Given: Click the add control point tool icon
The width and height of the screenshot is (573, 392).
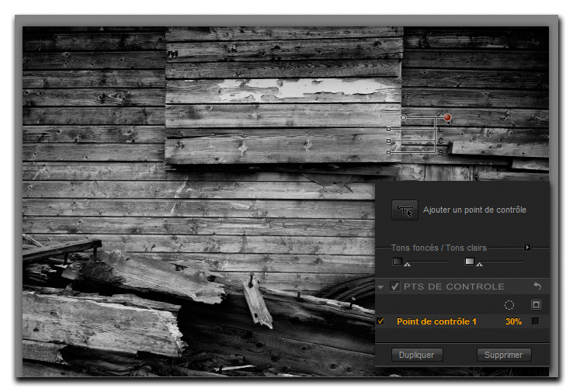Looking at the screenshot, I should coord(405,210).
